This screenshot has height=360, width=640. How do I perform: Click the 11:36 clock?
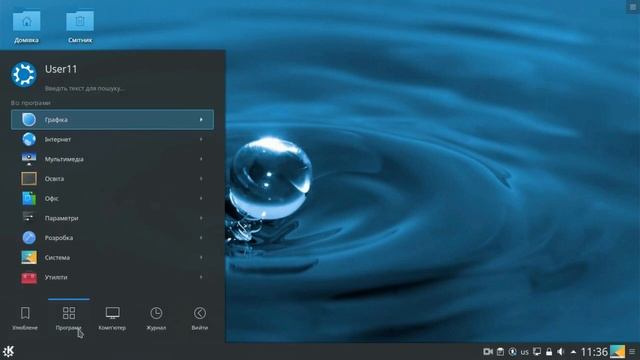click(594, 352)
